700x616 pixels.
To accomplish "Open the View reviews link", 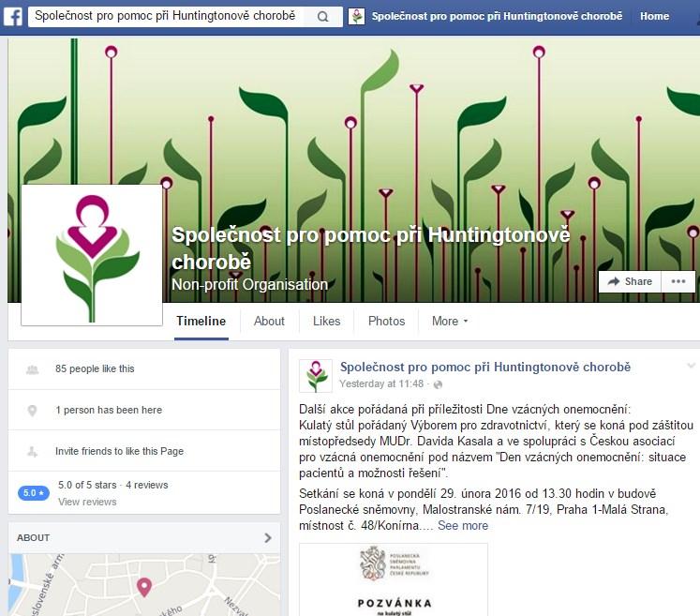I will [x=87, y=503].
